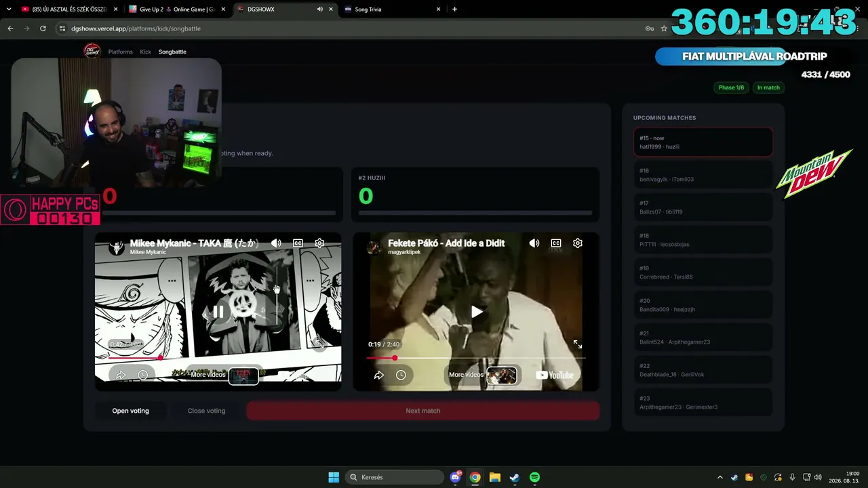Mute the Mikee Mykanic TAKA video
This screenshot has width=868, height=488.
[276, 243]
